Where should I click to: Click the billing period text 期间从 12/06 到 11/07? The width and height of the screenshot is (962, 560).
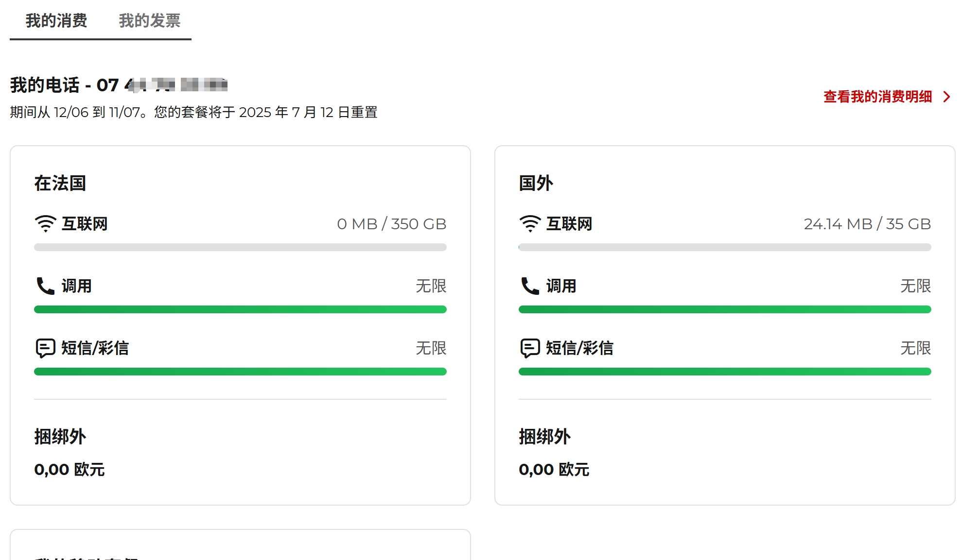(75, 112)
